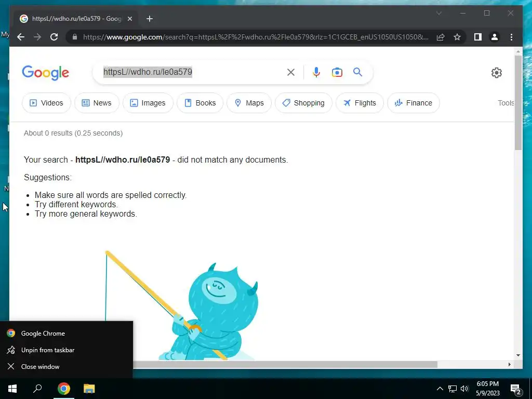532x399 pixels.
Task: Click the horizontal scrollbar thumb
Action: [285, 364]
